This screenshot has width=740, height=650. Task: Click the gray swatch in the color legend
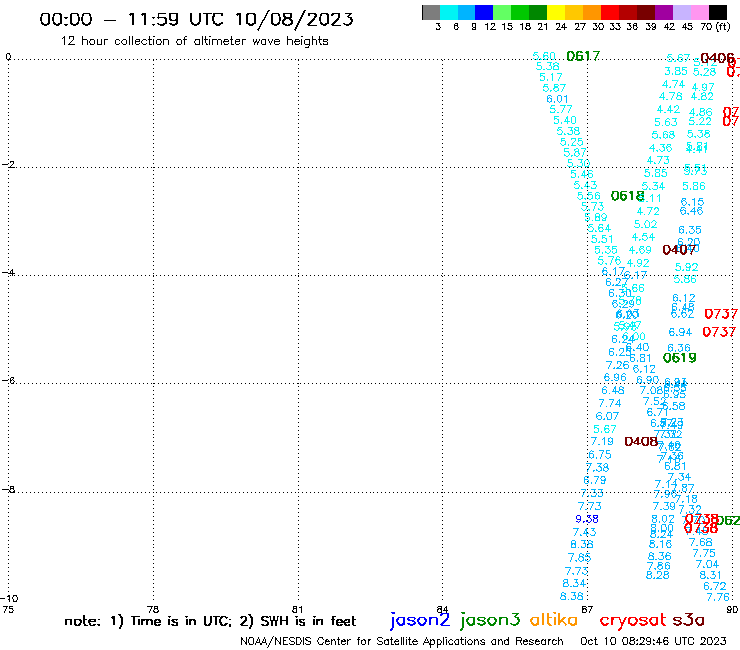[431, 12]
